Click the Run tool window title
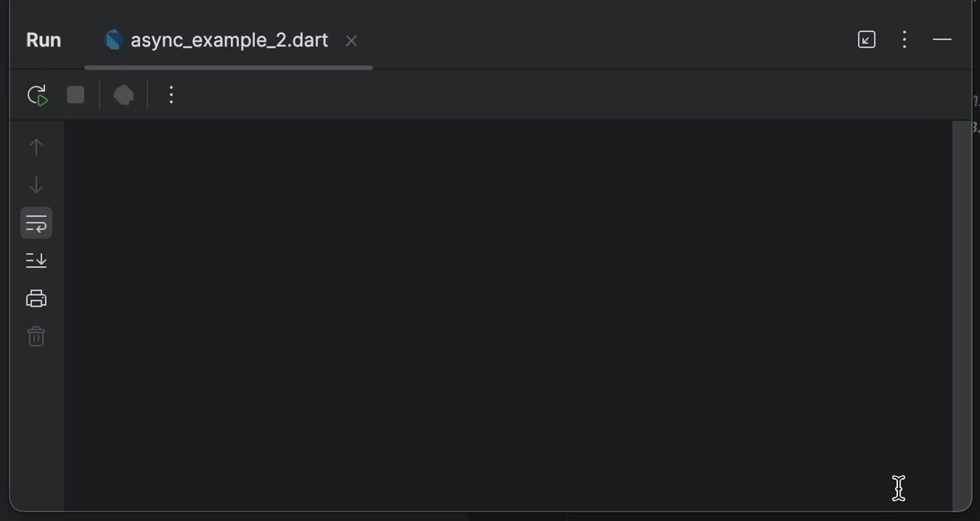Viewport: 980px width, 521px height. 44,41
